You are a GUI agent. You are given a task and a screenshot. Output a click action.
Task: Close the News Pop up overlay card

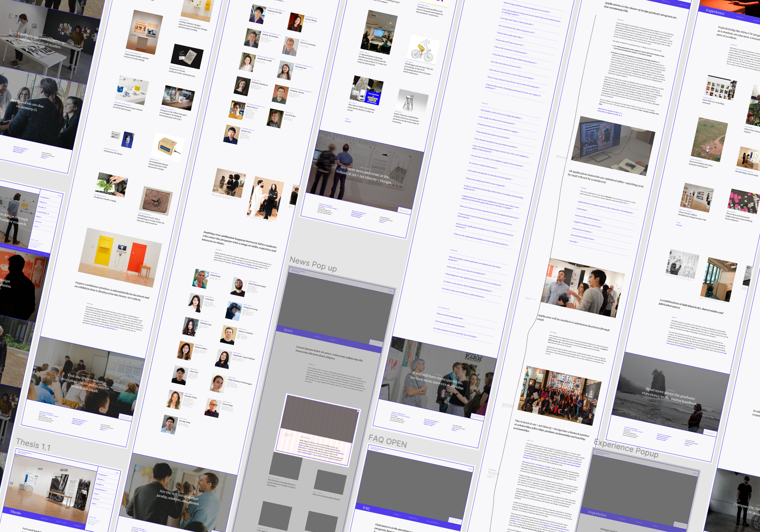pos(358,411)
